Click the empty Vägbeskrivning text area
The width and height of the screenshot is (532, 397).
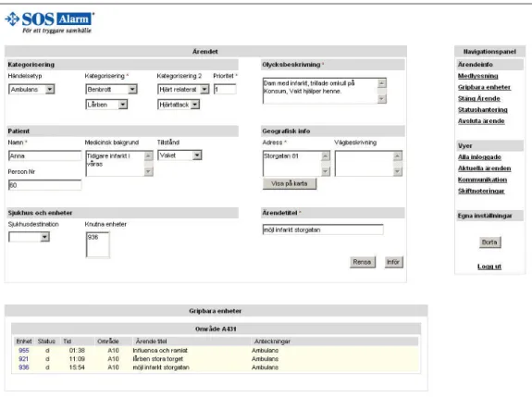[x=368, y=164]
